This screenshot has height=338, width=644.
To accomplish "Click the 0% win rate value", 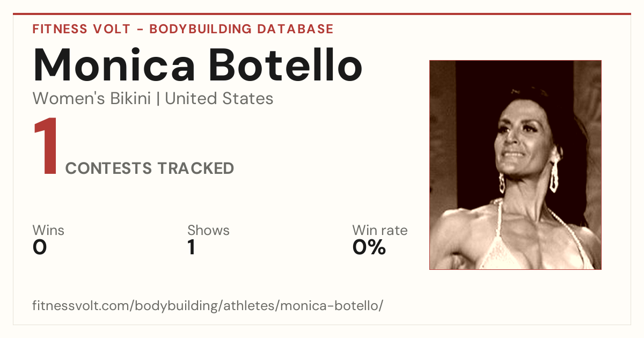I will pyautogui.click(x=369, y=247).
